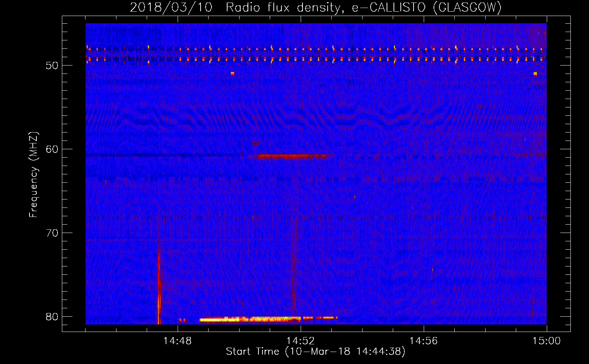Click the '15:00' time tick label

[x=547, y=341]
